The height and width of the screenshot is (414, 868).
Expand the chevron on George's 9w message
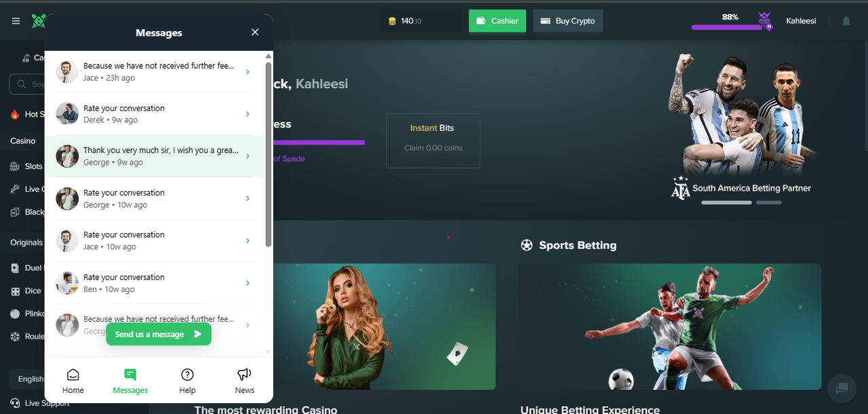tap(248, 156)
